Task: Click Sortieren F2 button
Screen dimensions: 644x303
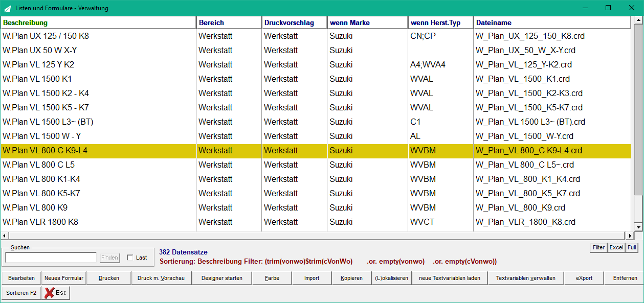Action: pyautogui.click(x=21, y=293)
